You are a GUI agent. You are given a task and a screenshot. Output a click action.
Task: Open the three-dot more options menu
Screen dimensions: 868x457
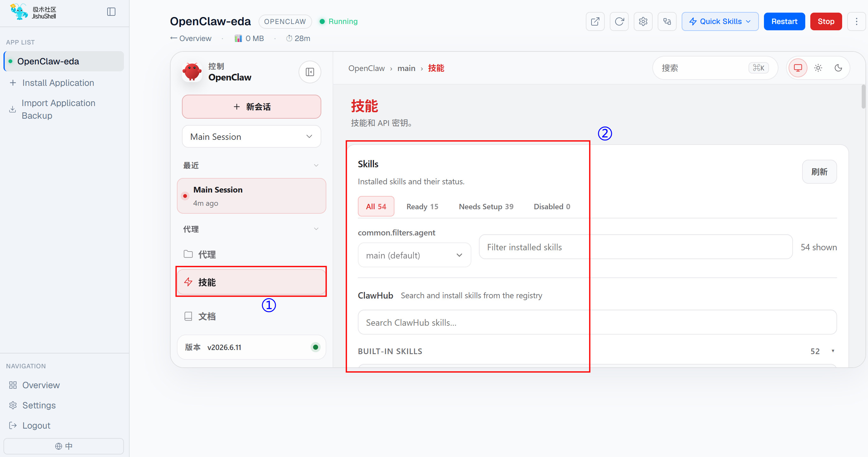tap(856, 21)
